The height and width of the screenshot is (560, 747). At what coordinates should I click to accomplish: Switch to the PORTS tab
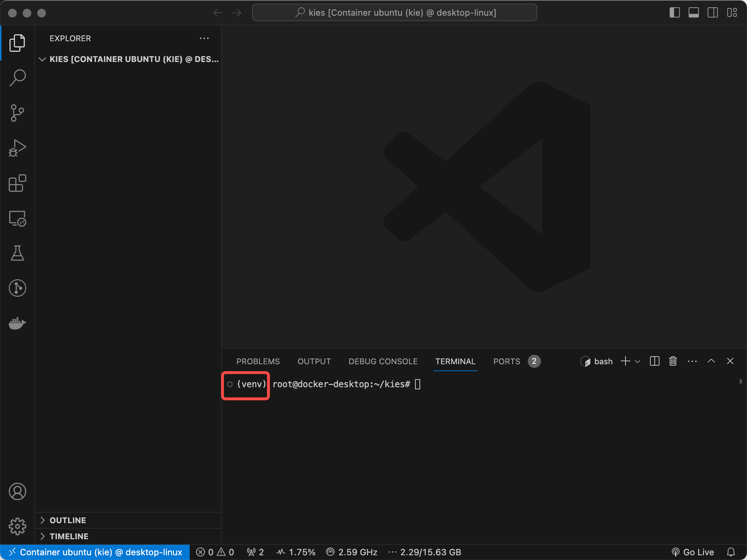click(506, 361)
